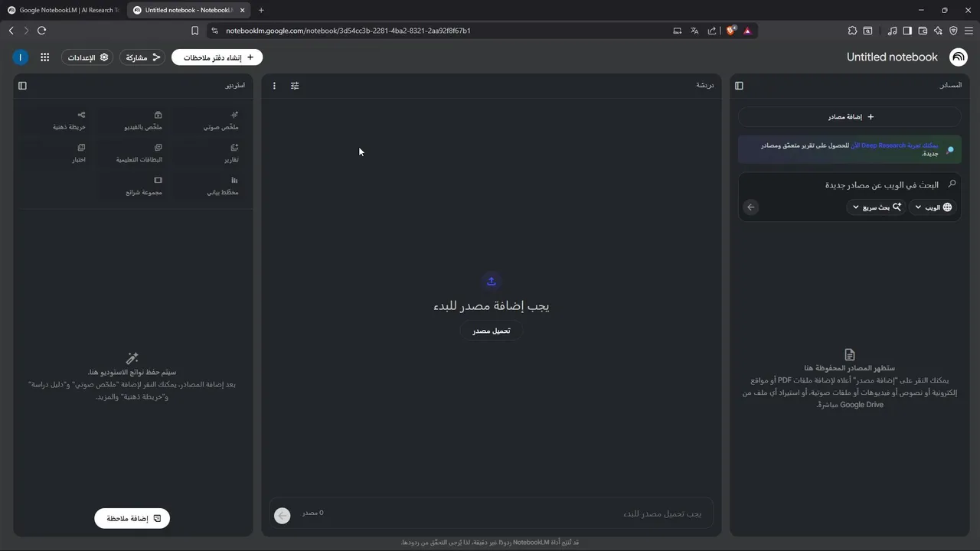
Task: Open the browser extensions puzzle icon
Action: [x=852, y=31]
